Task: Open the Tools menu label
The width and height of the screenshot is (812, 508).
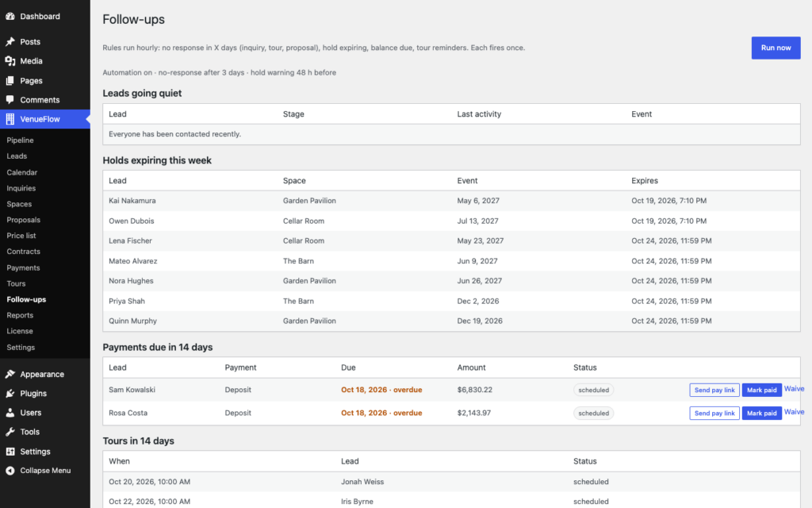Action: click(x=29, y=432)
